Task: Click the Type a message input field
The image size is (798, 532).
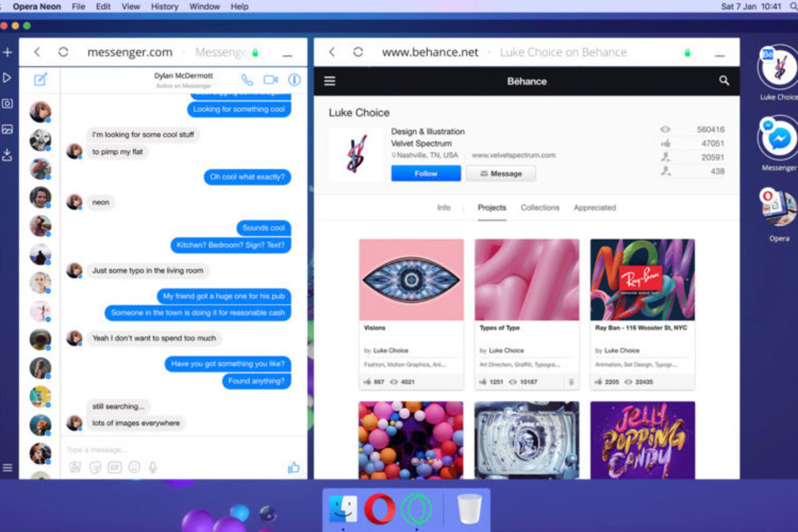Action: [166, 450]
